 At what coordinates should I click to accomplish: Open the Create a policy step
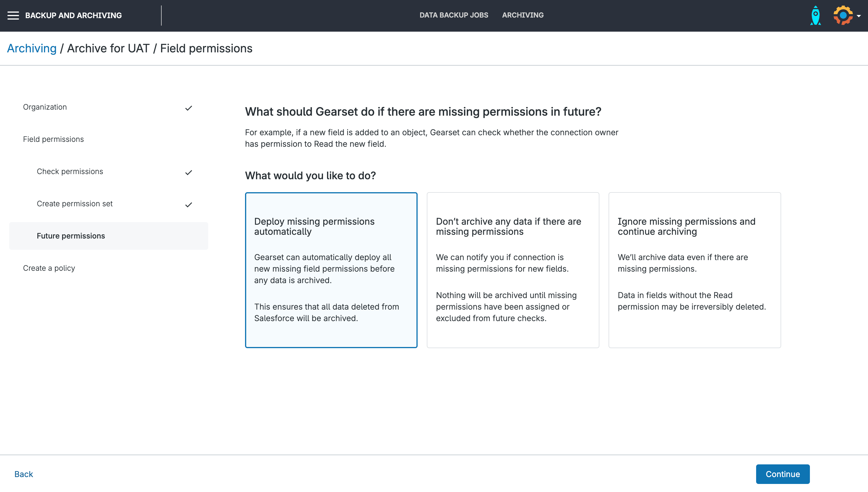(49, 268)
